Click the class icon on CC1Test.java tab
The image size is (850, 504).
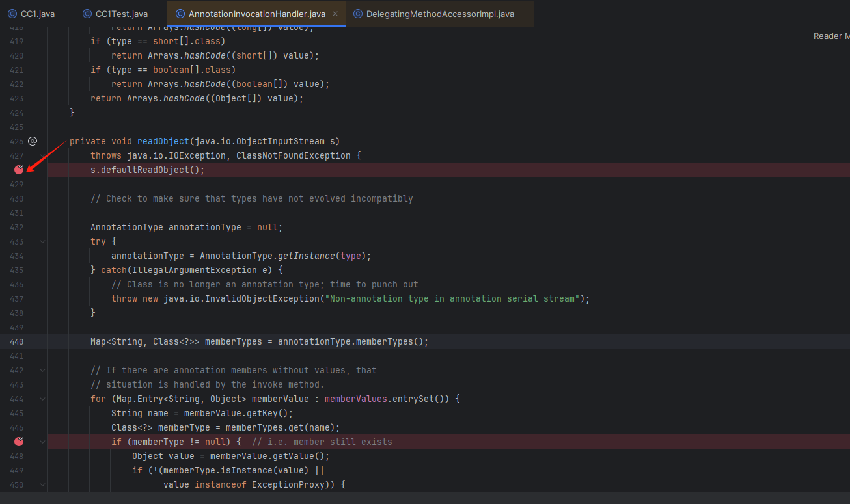click(x=87, y=14)
